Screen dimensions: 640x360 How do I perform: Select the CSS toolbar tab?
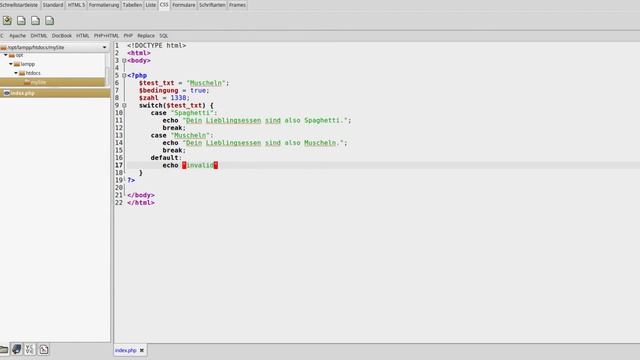pos(164,4)
